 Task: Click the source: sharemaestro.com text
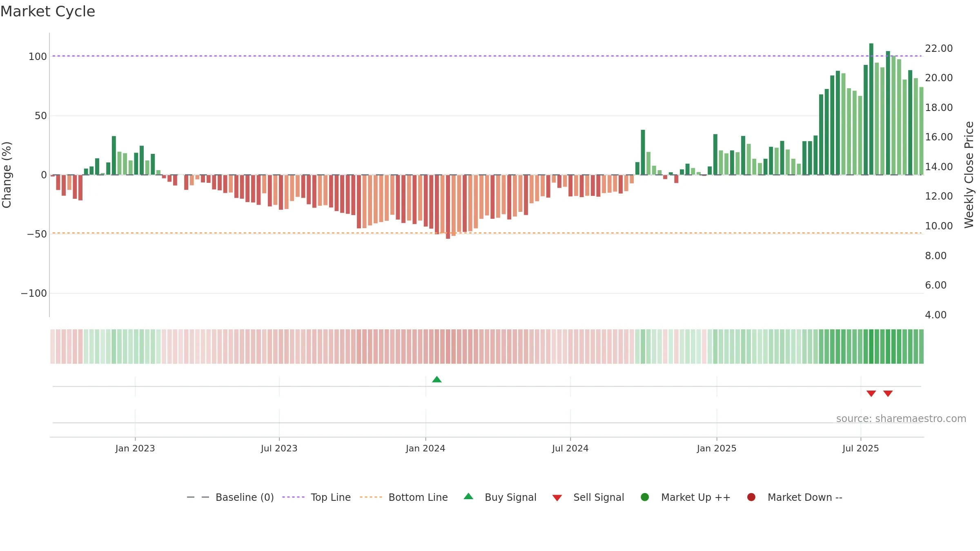pos(901,419)
